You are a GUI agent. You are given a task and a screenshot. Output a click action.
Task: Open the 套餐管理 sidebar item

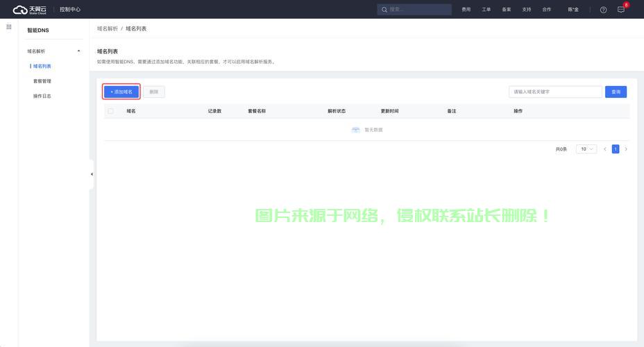pos(42,81)
